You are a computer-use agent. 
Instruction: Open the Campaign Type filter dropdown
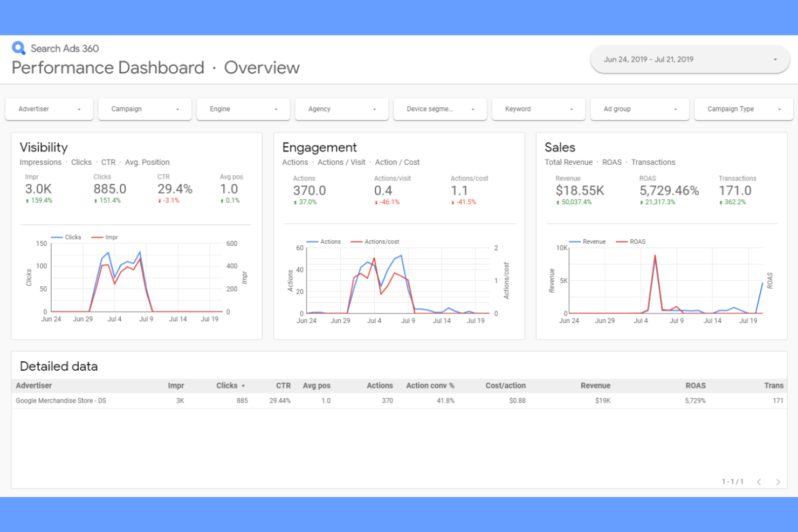pyautogui.click(x=743, y=109)
